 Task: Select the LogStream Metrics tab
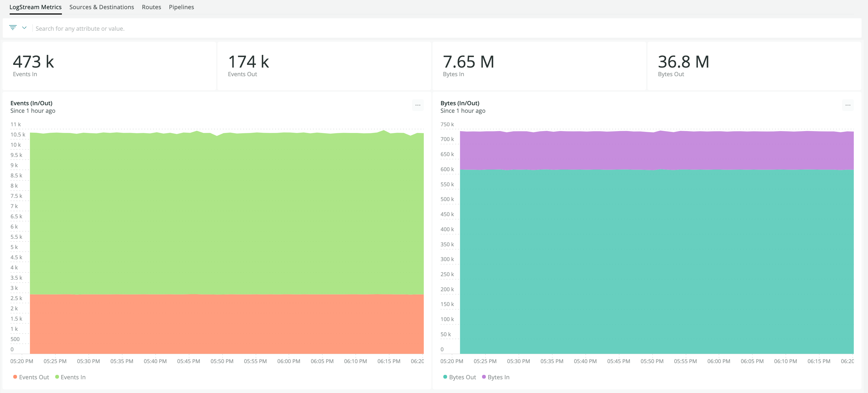point(35,7)
